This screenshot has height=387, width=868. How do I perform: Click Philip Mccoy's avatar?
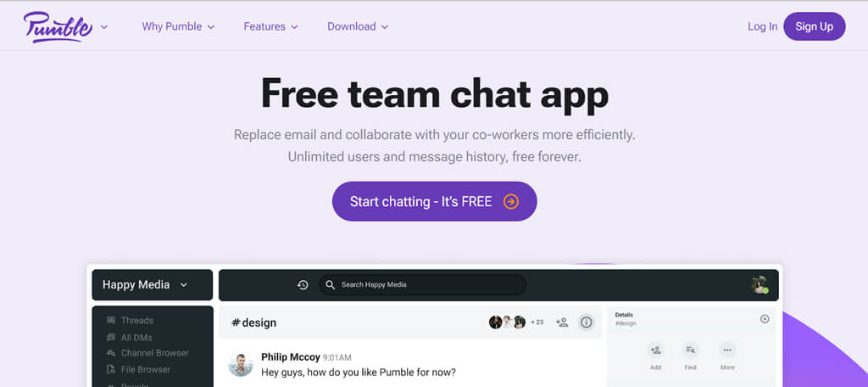(241, 364)
